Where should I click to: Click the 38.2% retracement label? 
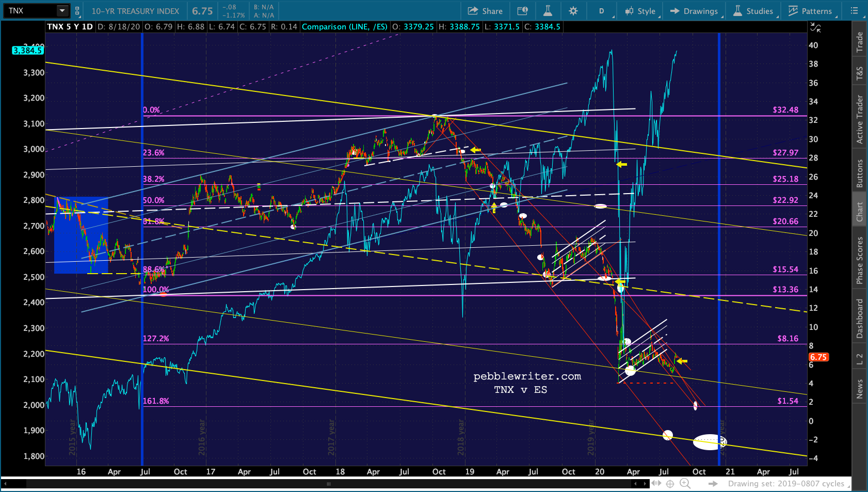tap(154, 179)
